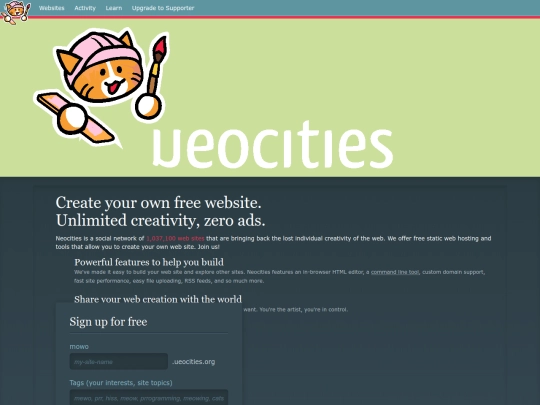Image resolution: width=540 pixels, height=405 pixels.
Task: Click the .ueocities.org domain suffix text
Action: tap(194, 362)
